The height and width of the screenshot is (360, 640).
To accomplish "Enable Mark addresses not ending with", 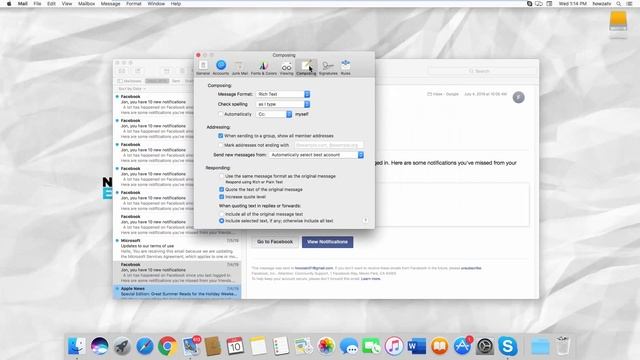I will pos(221,145).
